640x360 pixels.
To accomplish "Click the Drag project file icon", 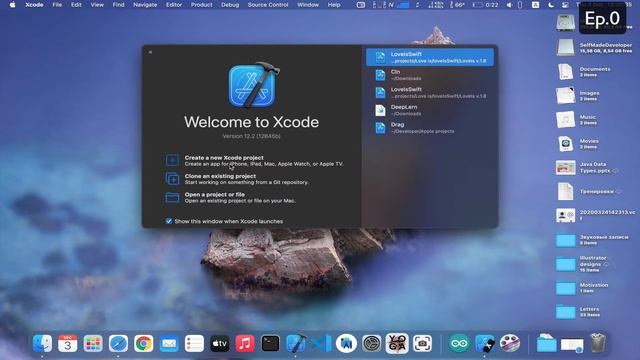I will [380, 128].
